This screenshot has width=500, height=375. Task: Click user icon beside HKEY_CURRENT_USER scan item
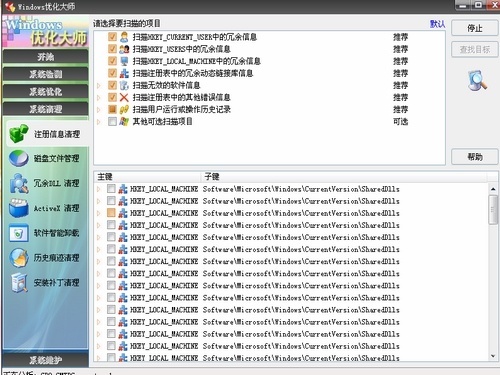tap(124, 37)
